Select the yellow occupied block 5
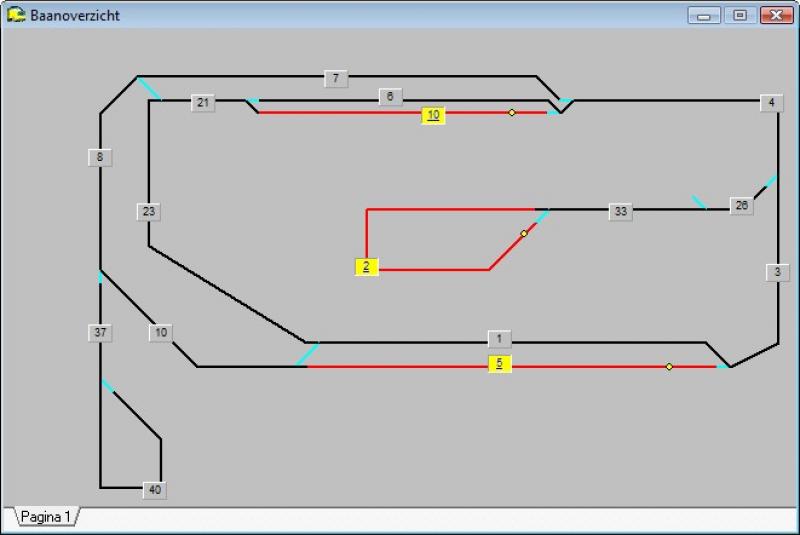The width and height of the screenshot is (800, 535). [x=499, y=363]
